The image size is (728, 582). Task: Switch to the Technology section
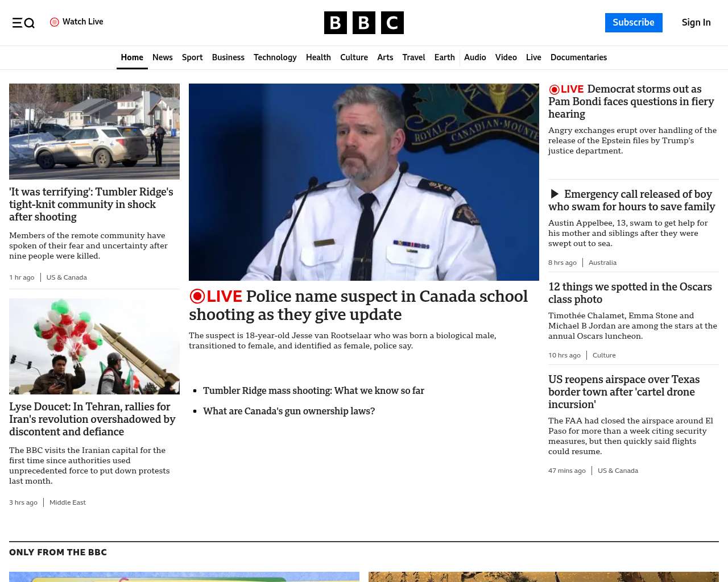275,57
